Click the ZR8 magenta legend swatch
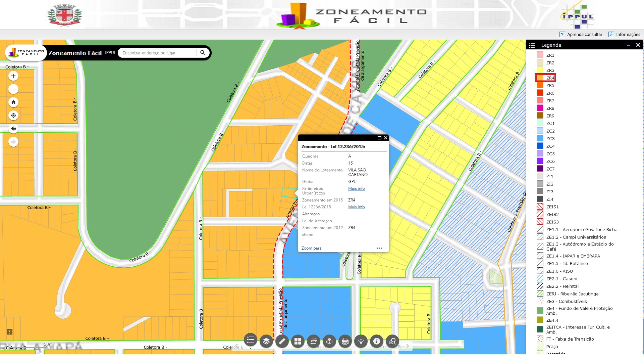Image resolution: width=644 pixels, height=356 pixels. click(540, 108)
